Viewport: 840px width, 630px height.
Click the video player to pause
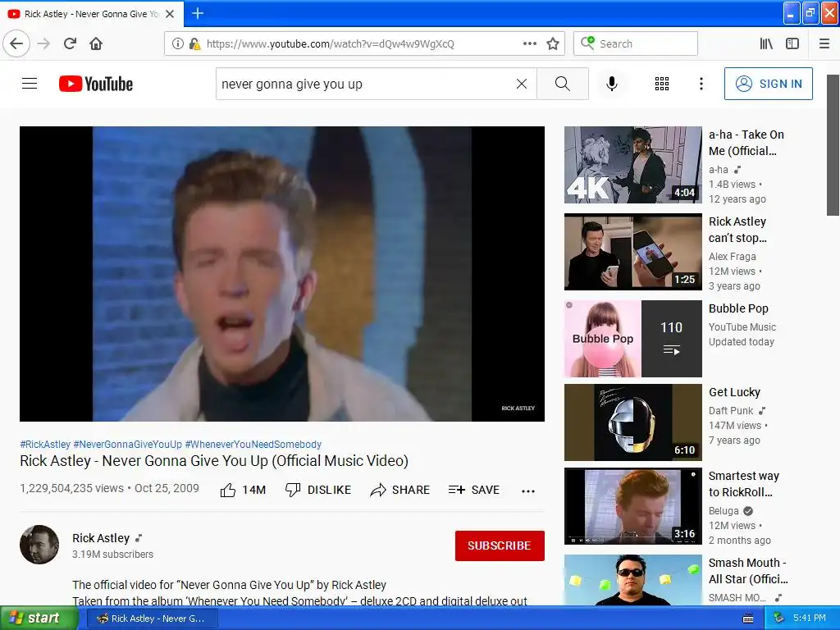(282, 274)
